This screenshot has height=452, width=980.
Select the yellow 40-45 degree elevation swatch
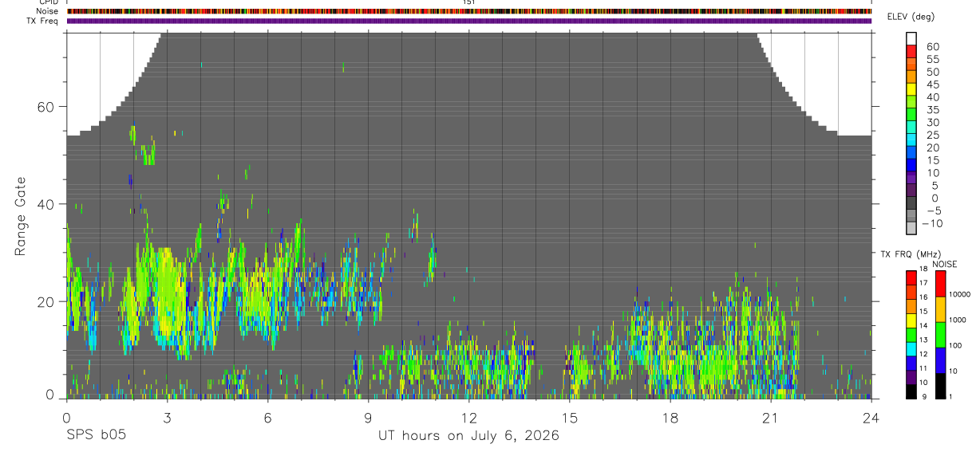[911, 90]
